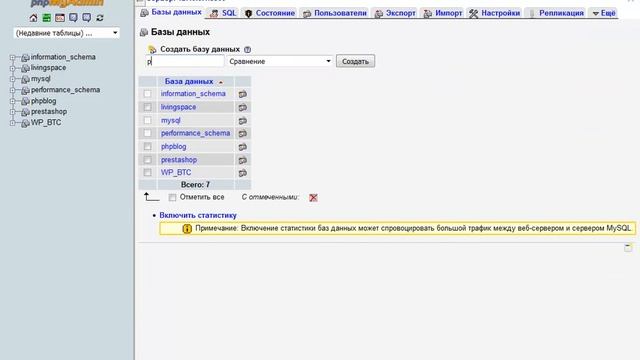The image size is (640, 360).
Task: Enable the Отметить все checkbox
Action: 172,198
